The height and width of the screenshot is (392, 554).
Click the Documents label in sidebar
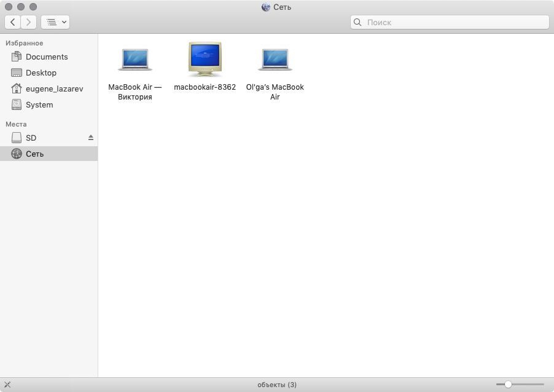coord(47,57)
